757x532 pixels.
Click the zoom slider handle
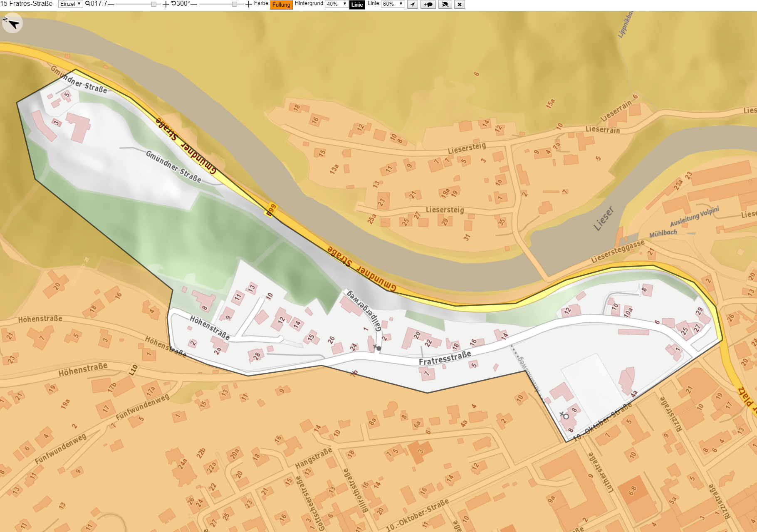point(154,4)
